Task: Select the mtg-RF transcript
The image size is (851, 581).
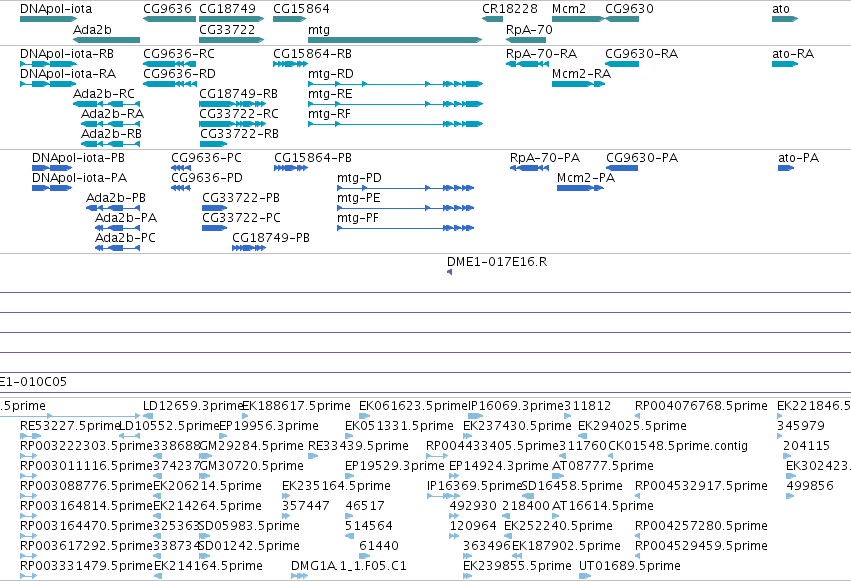Action: pyautogui.click(x=395, y=124)
